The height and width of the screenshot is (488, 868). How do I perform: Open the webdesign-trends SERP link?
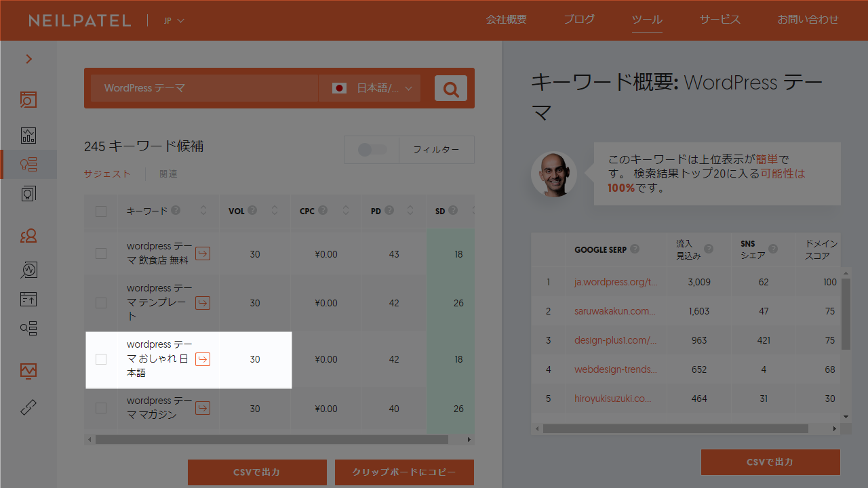click(616, 369)
